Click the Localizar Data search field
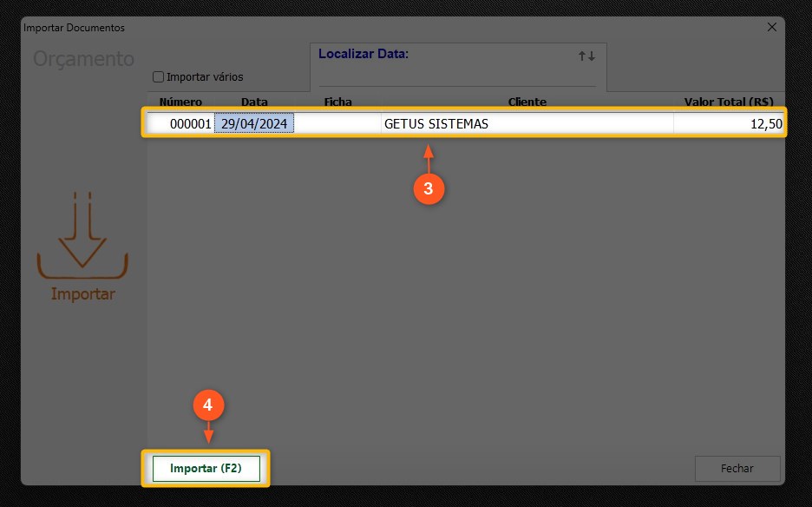The width and height of the screenshot is (812, 507). coord(457,76)
